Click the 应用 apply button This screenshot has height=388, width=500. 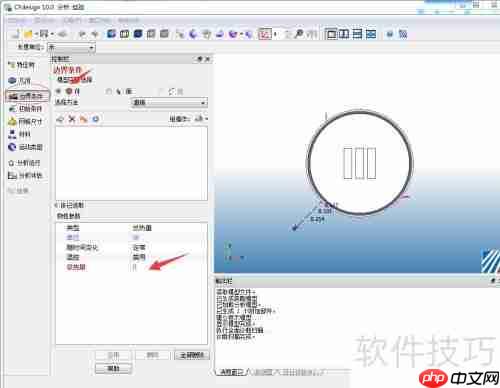pyautogui.click(x=113, y=355)
